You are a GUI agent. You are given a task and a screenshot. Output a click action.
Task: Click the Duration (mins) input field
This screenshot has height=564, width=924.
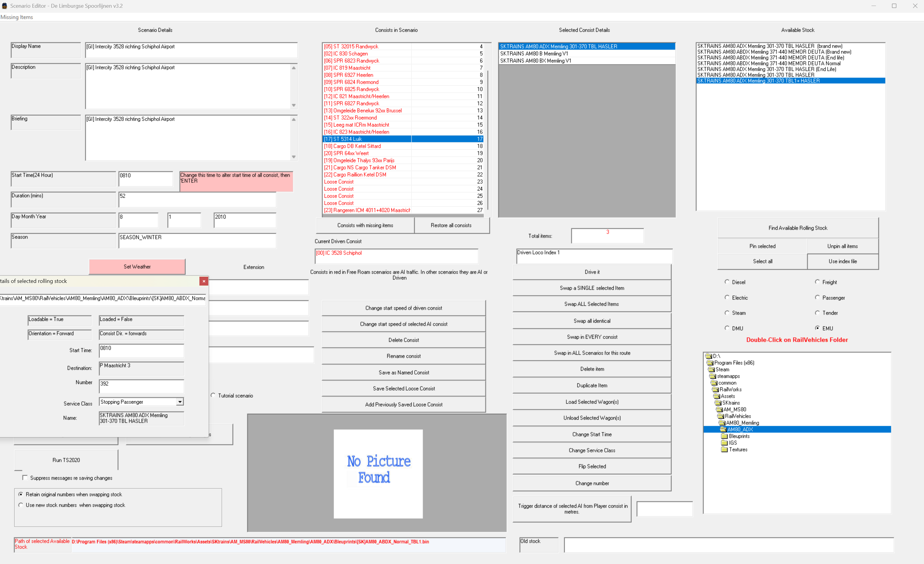(197, 199)
